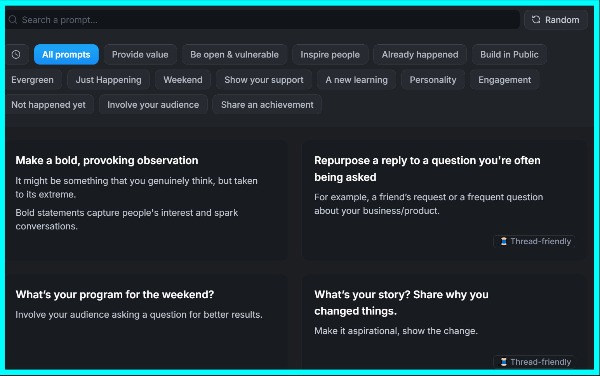Image resolution: width=600 pixels, height=376 pixels.
Task: Pick the Show your support filter
Action: click(x=264, y=80)
